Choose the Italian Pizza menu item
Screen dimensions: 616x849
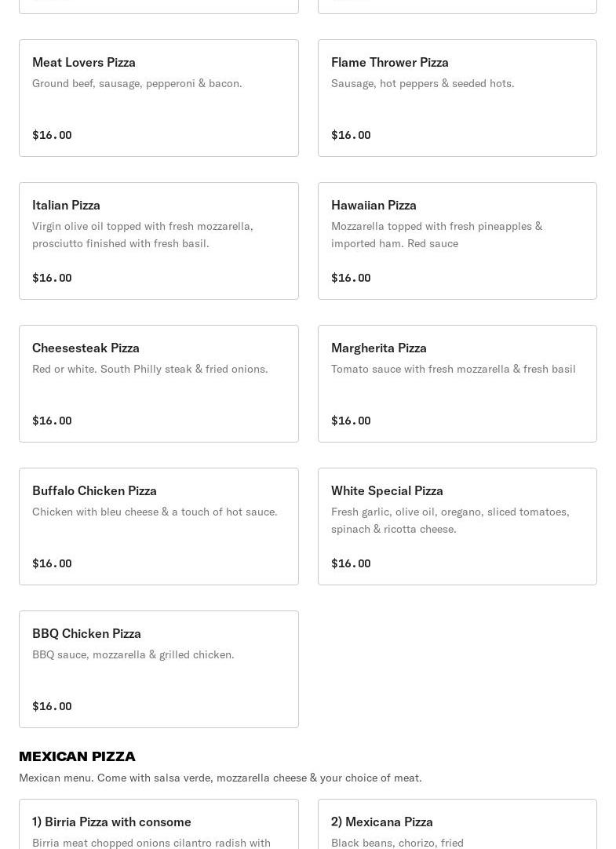coord(159,241)
